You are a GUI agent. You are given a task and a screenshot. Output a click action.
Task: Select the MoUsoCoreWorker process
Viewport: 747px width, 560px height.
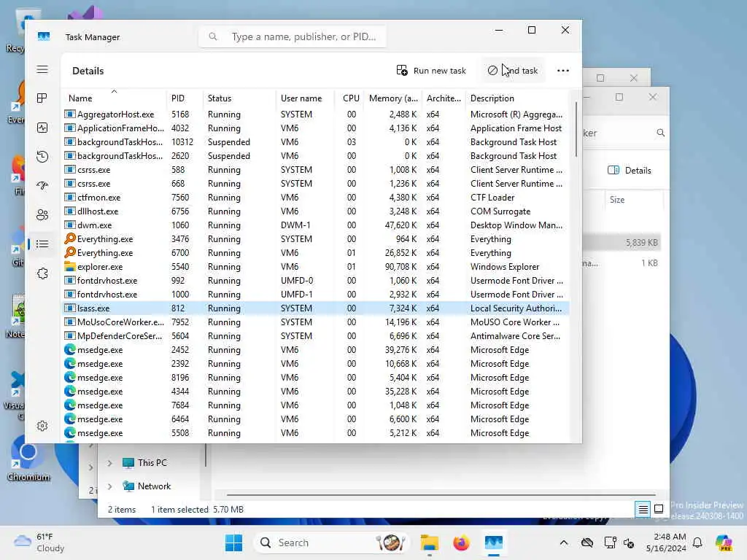click(316, 322)
